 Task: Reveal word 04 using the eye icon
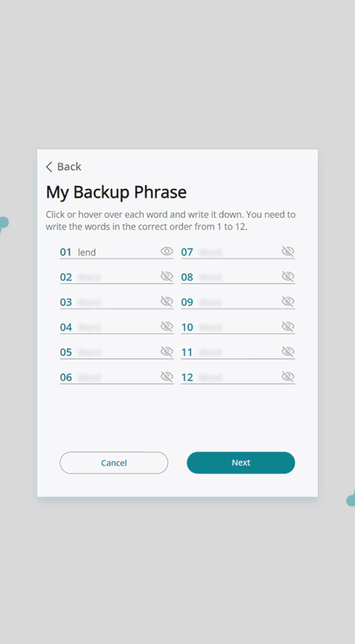(167, 326)
